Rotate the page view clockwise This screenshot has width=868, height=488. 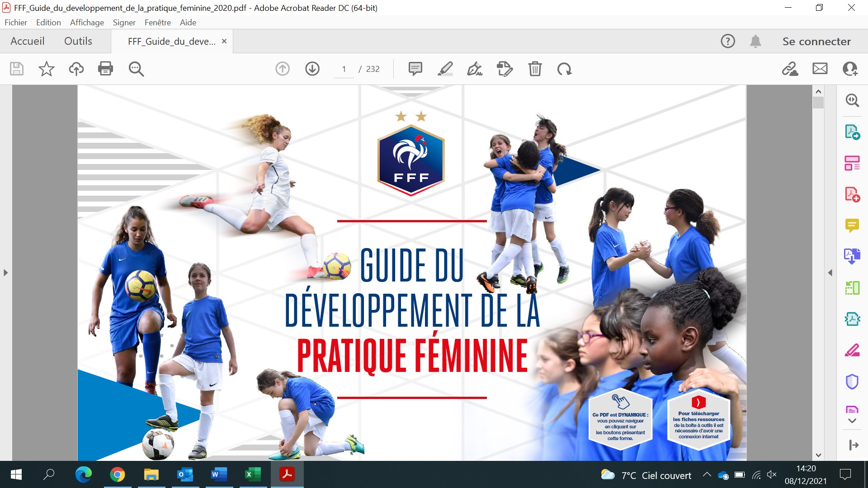tap(564, 69)
